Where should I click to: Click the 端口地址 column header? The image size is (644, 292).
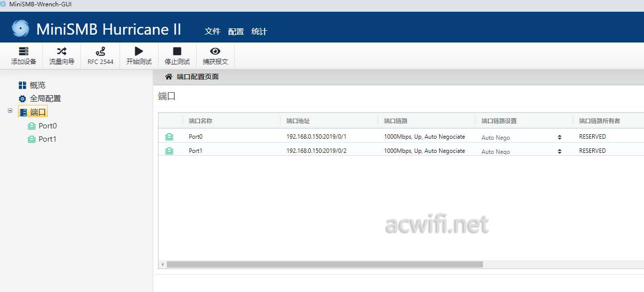pos(298,121)
